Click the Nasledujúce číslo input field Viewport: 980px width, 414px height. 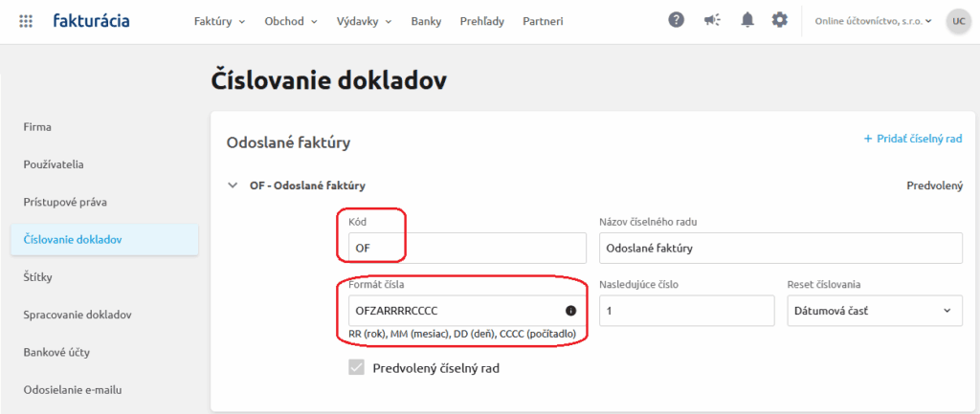pos(685,311)
